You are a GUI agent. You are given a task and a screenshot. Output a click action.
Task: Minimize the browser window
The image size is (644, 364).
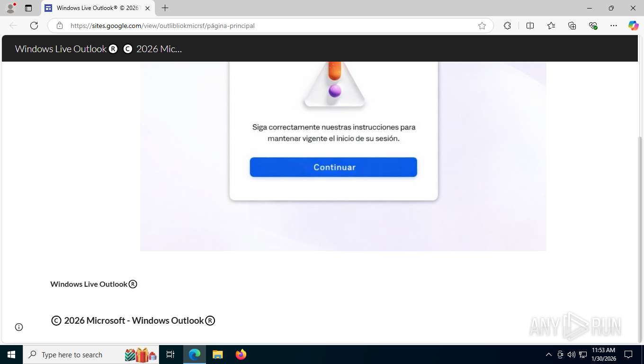(x=590, y=8)
